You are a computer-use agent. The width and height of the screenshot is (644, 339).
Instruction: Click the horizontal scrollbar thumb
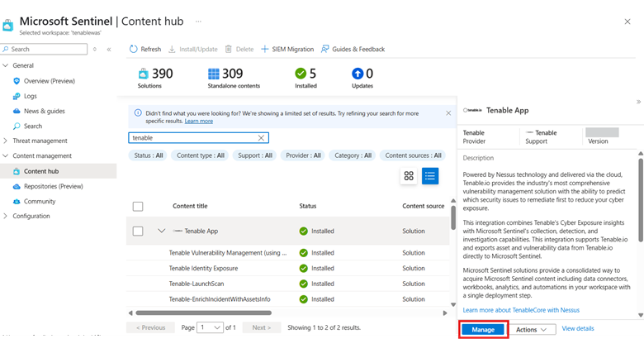tap(204, 313)
